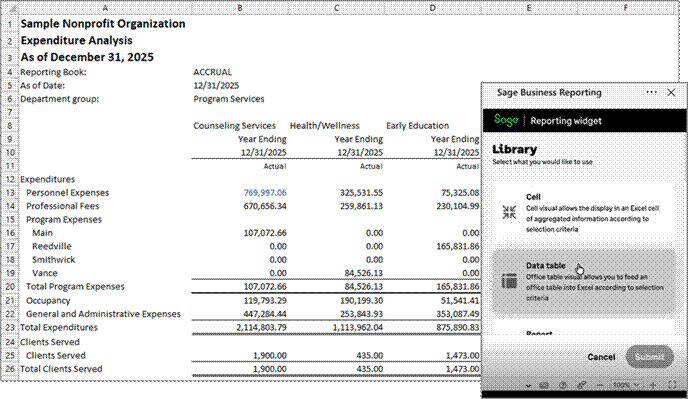Viewport: 688px width, 399px height.
Task: Select column D header
Action: coord(433,8)
